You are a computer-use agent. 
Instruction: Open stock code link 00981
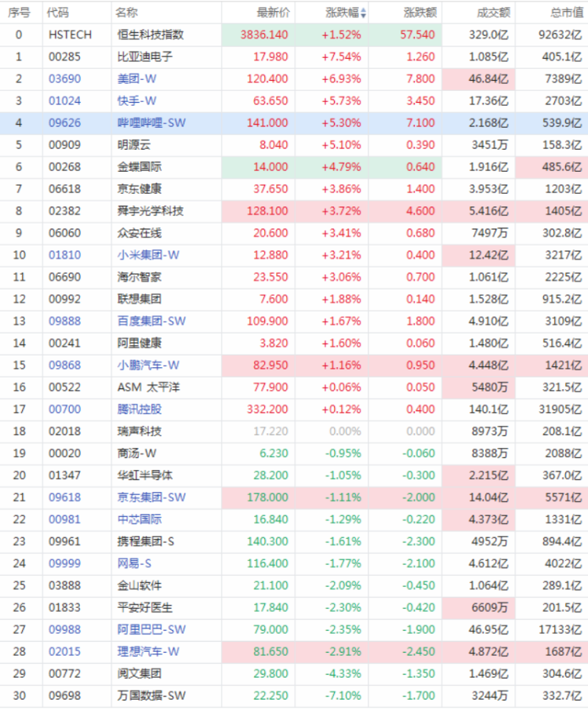tap(65, 520)
